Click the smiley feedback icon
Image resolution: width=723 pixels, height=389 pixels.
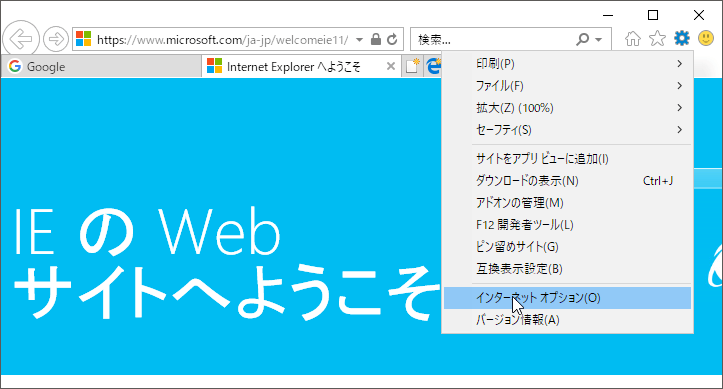pyautogui.click(x=706, y=38)
